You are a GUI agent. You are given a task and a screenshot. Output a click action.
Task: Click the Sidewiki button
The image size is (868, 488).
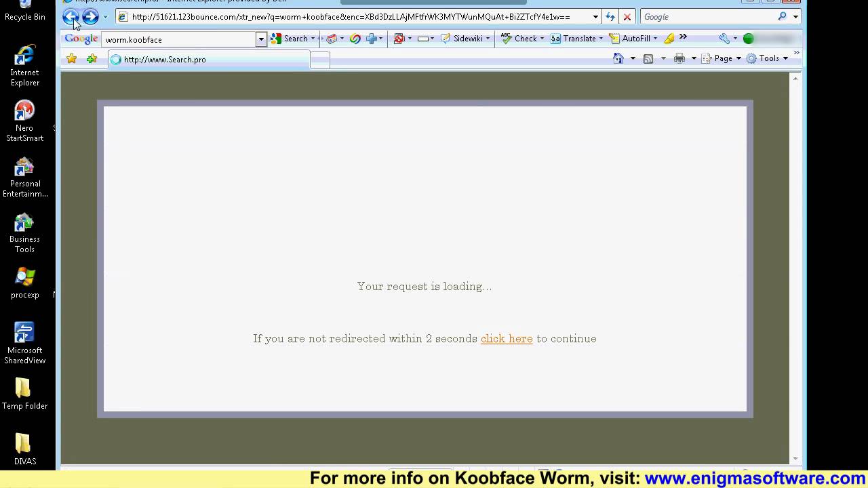(x=465, y=39)
